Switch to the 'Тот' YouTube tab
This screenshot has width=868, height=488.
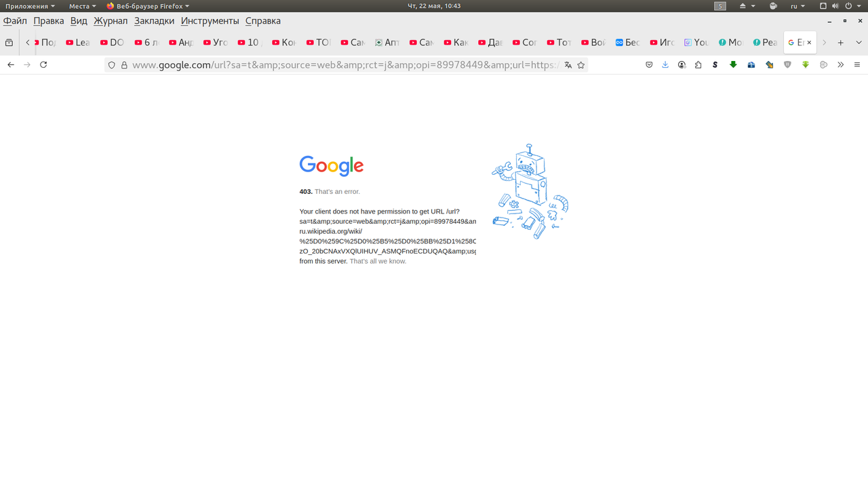coord(559,42)
